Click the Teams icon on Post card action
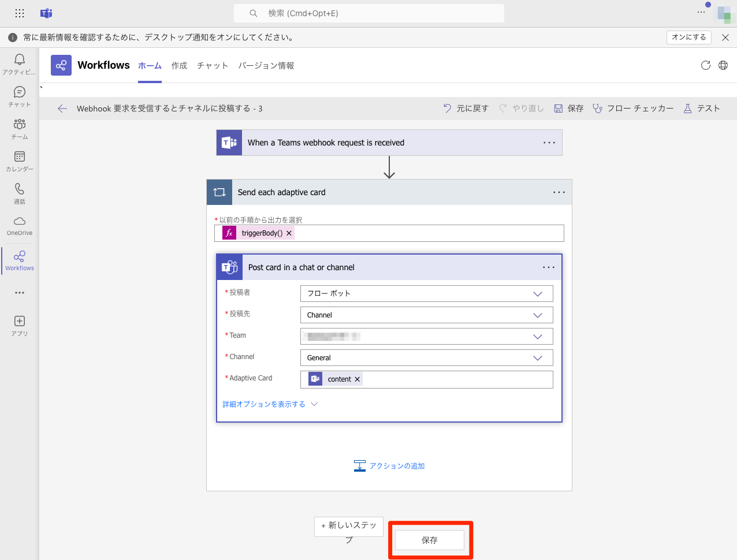The image size is (737, 560). 230,267
